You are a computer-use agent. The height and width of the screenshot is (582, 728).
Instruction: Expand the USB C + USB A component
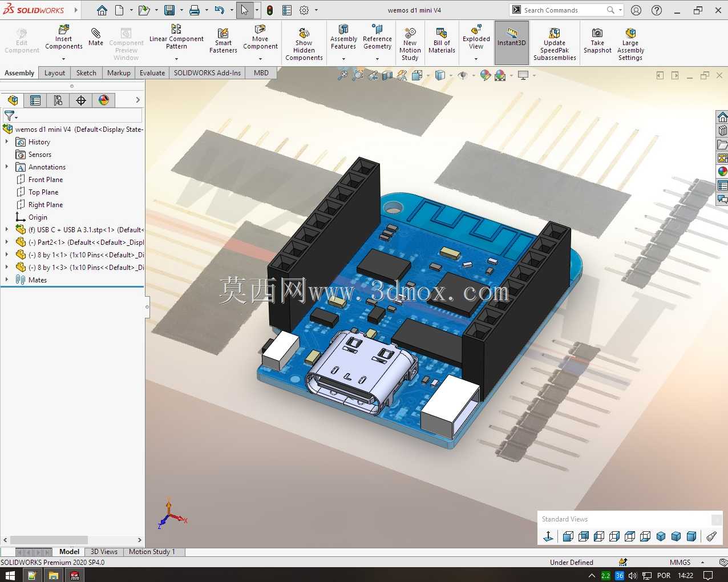pos(7,229)
